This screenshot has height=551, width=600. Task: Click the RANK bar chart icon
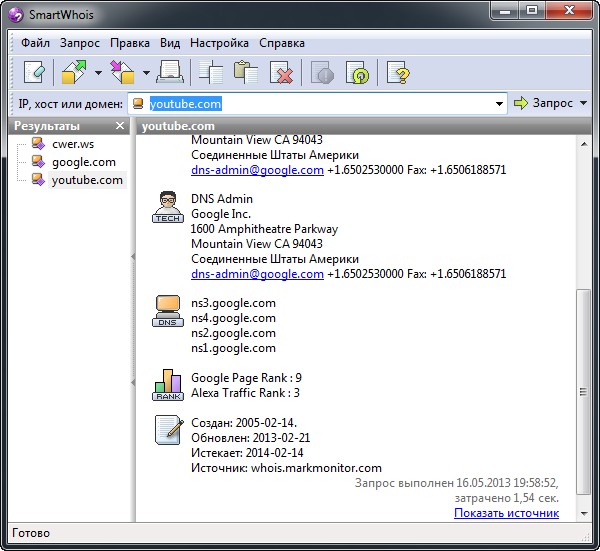[x=168, y=385]
